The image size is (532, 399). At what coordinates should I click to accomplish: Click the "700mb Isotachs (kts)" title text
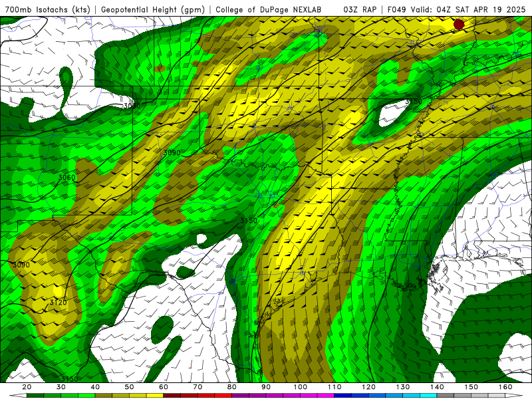(x=48, y=9)
